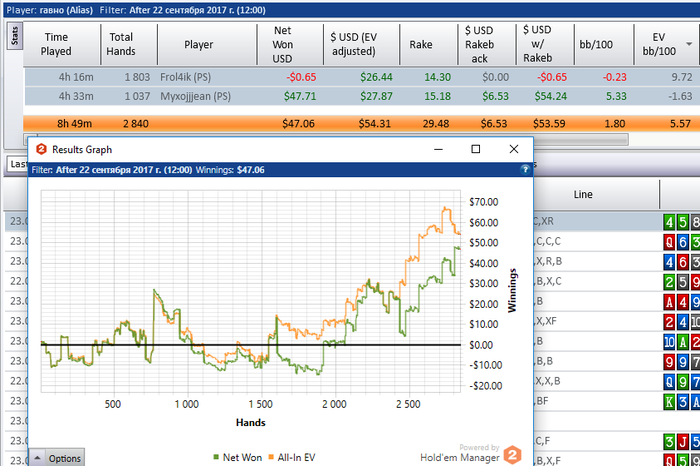Sort by Time Played column header

(56, 44)
